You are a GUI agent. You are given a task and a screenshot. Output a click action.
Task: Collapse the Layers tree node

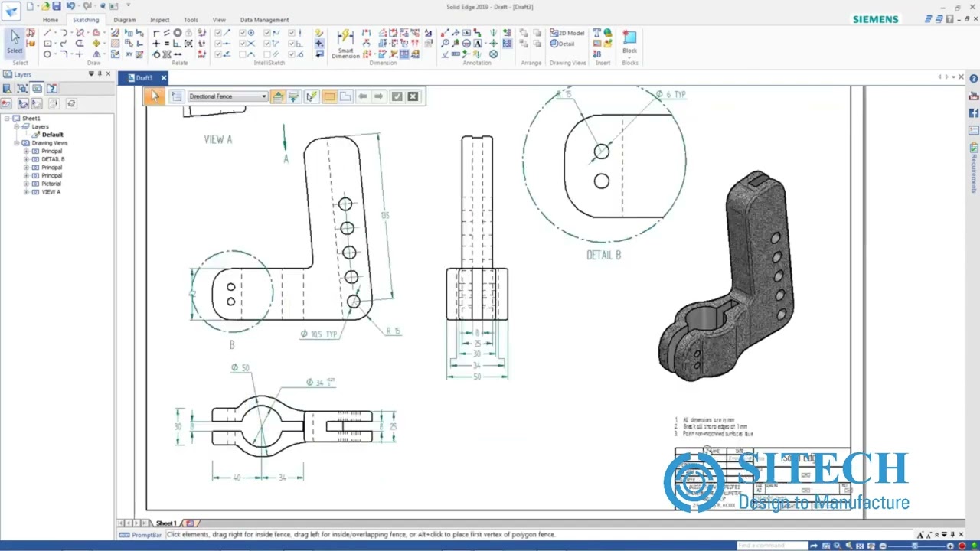point(16,127)
